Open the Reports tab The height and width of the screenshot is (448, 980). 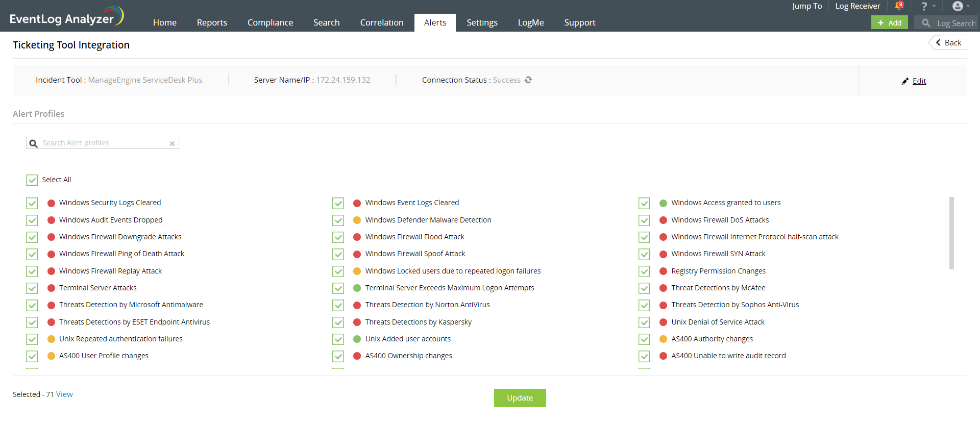click(212, 22)
